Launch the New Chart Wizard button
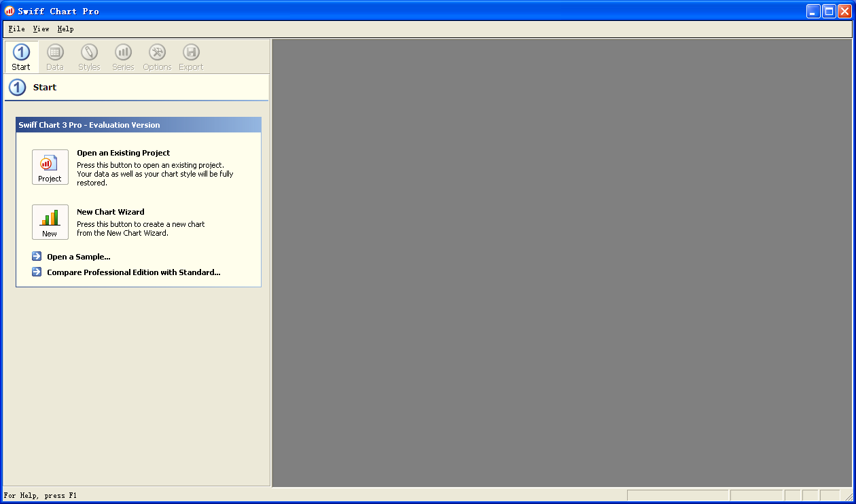 (x=50, y=222)
